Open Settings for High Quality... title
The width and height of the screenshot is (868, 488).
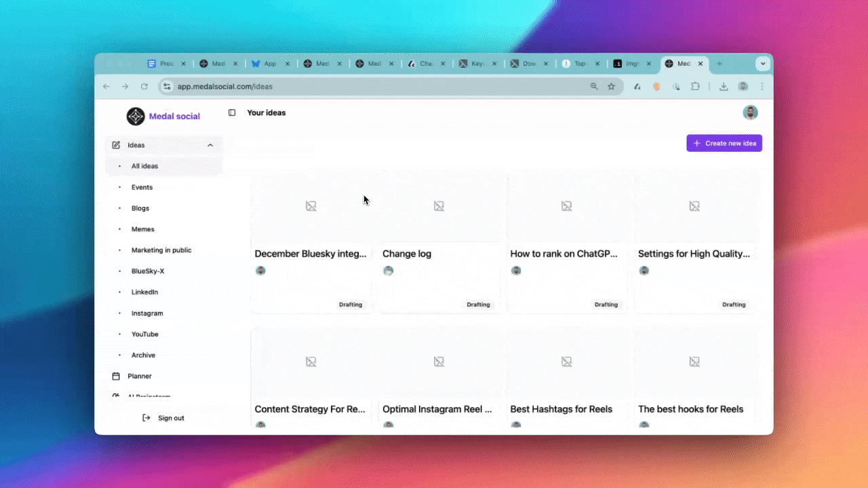[x=694, y=254]
